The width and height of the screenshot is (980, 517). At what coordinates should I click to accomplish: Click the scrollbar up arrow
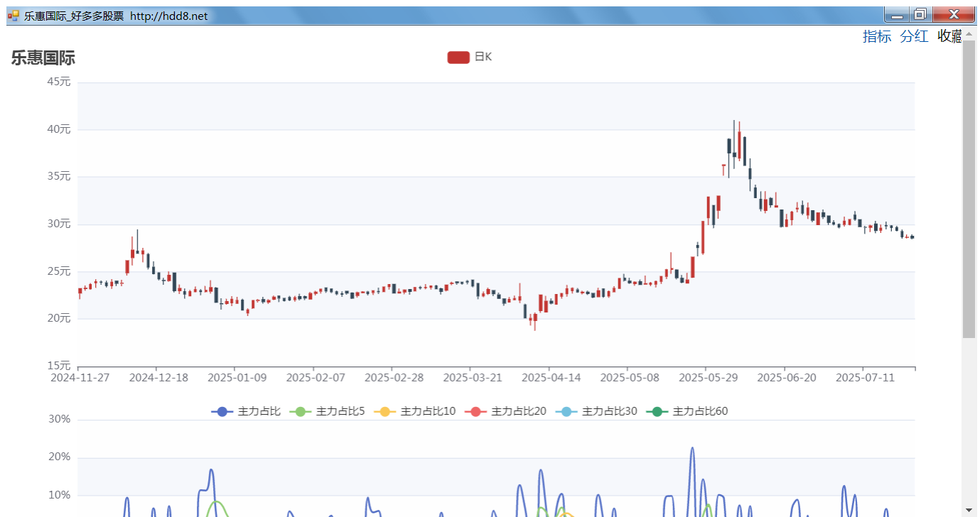pos(969,34)
